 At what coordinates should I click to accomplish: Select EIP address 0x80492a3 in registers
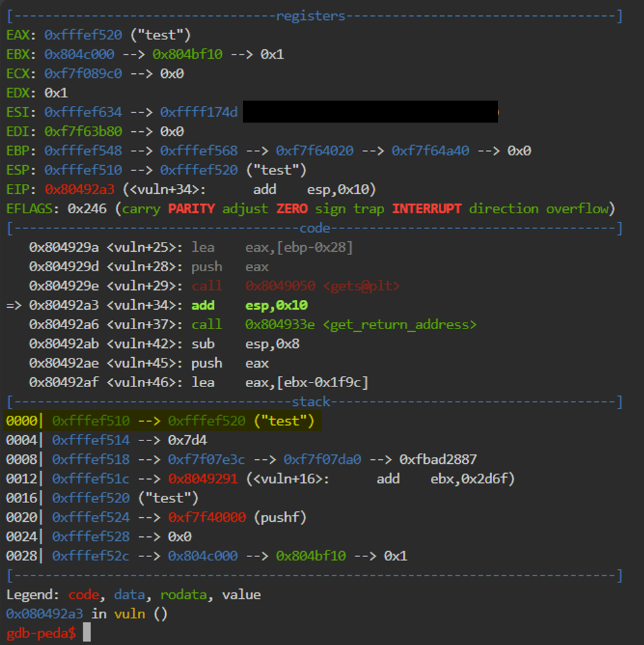pyautogui.click(x=79, y=189)
